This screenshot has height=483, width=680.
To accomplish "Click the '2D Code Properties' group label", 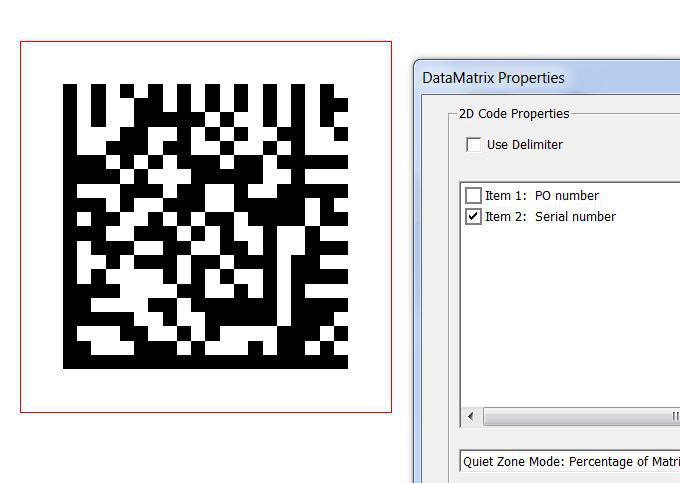I will 514,114.
